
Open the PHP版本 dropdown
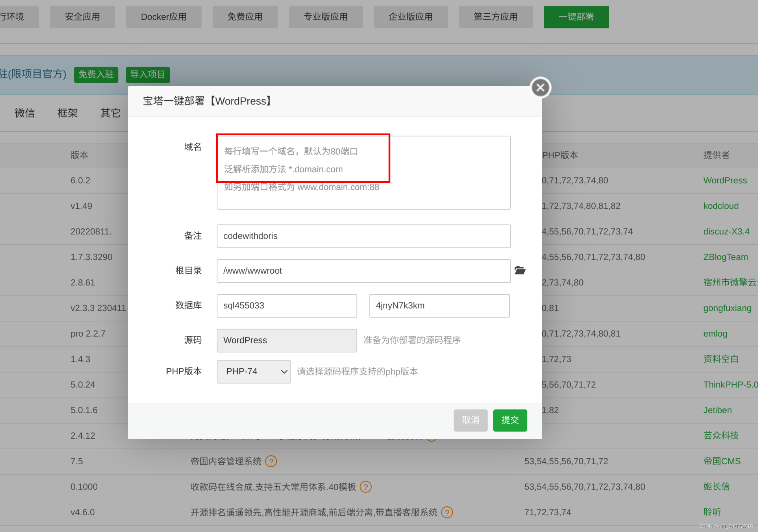[253, 371]
